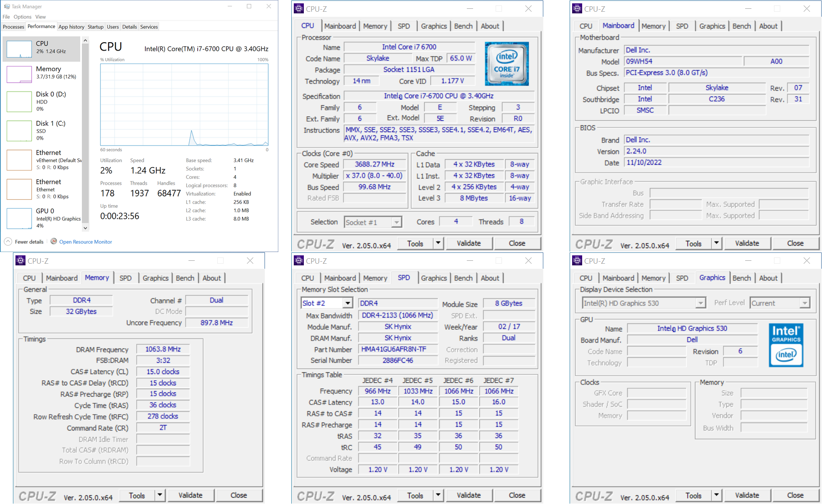Open the Perf Level Current dropdown
The height and width of the screenshot is (504, 835).
pyautogui.click(x=780, y=303)
